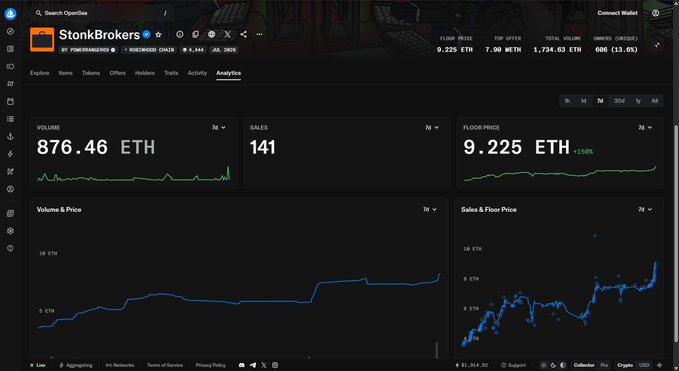The height and width of the screenshot is (371, 679).
Task: Switch to dark theme with the moon icon
Action: point(553,365)
